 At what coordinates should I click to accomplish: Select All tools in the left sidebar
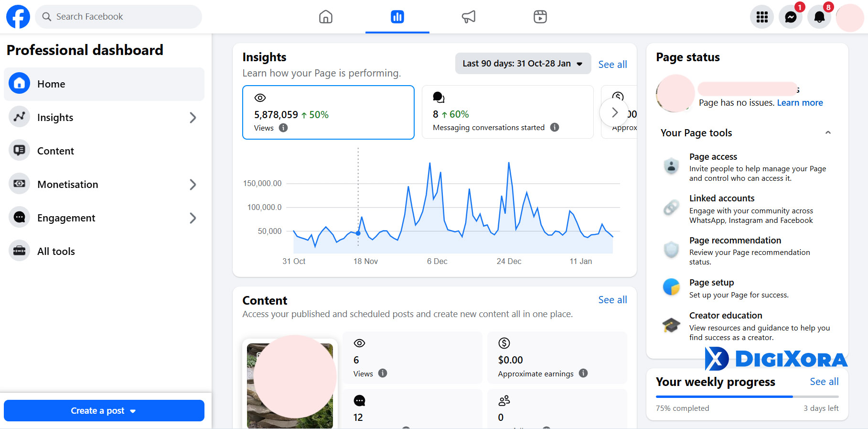tap(56, 252)
